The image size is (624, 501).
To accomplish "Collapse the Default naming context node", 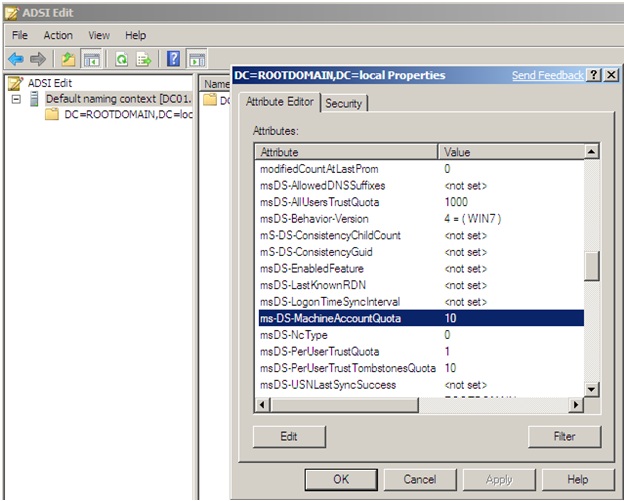I will 16,99.
